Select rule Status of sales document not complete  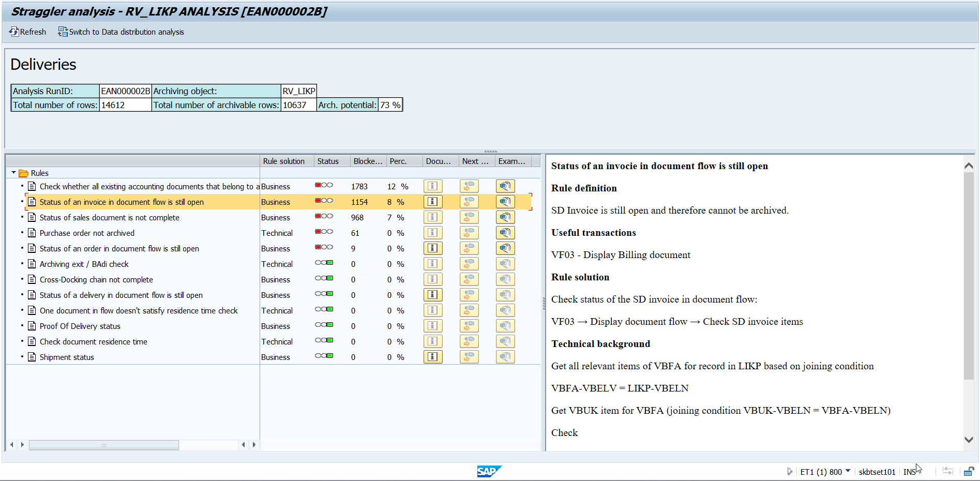[x=109, y=217]
